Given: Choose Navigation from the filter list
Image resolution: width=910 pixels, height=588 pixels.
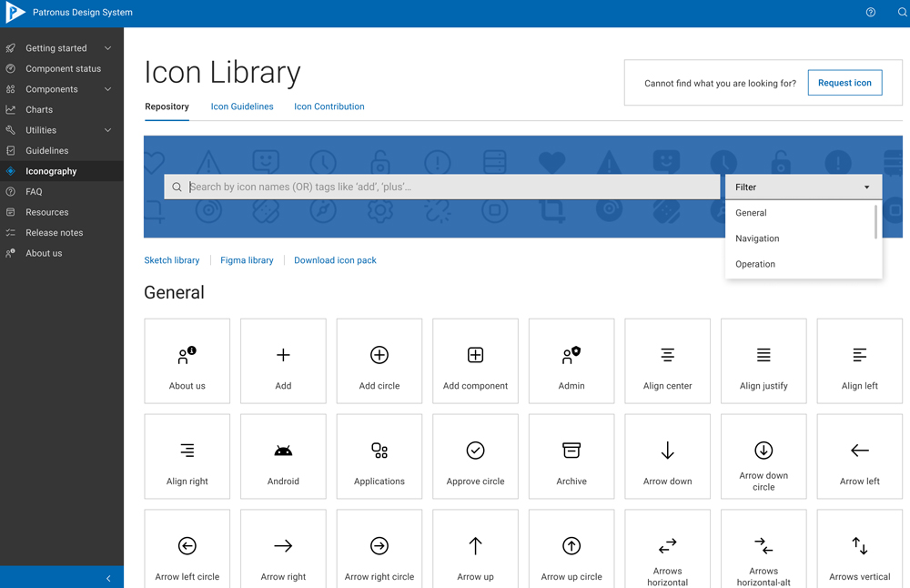Looking at the screenshot, I should click(757, 238).
